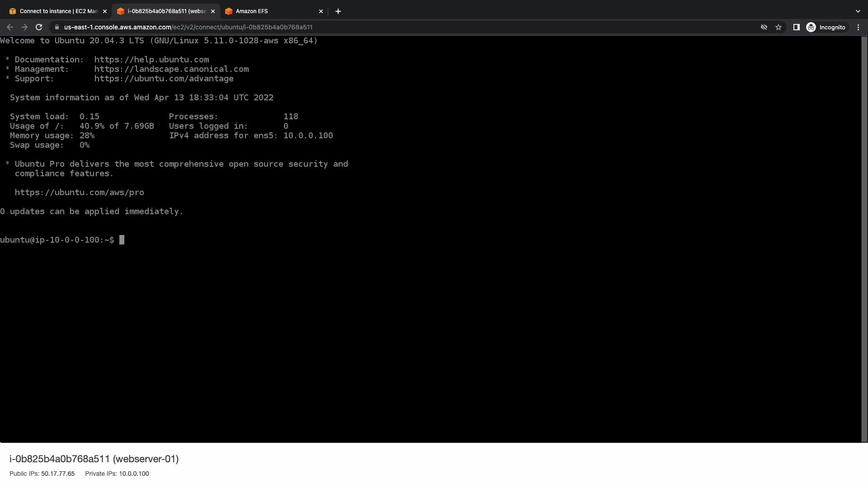Bookmark page with star icon

(778, 27)
